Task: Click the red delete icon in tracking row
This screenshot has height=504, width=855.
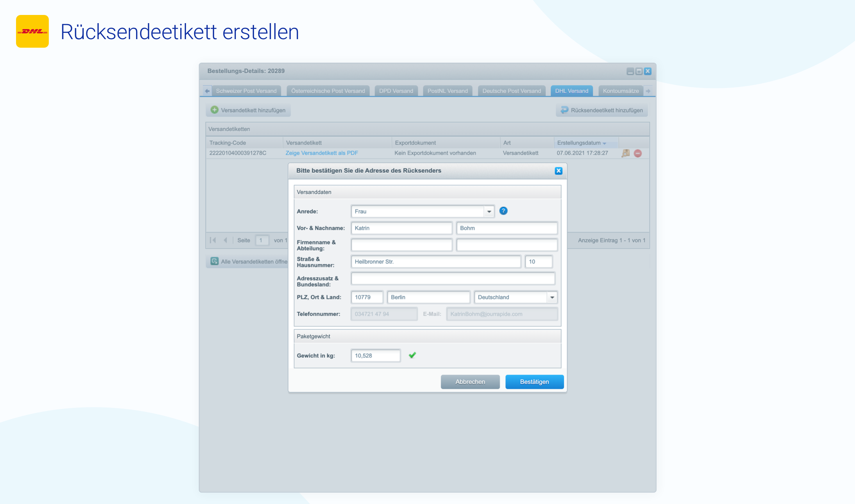Action: click(638, 153)
